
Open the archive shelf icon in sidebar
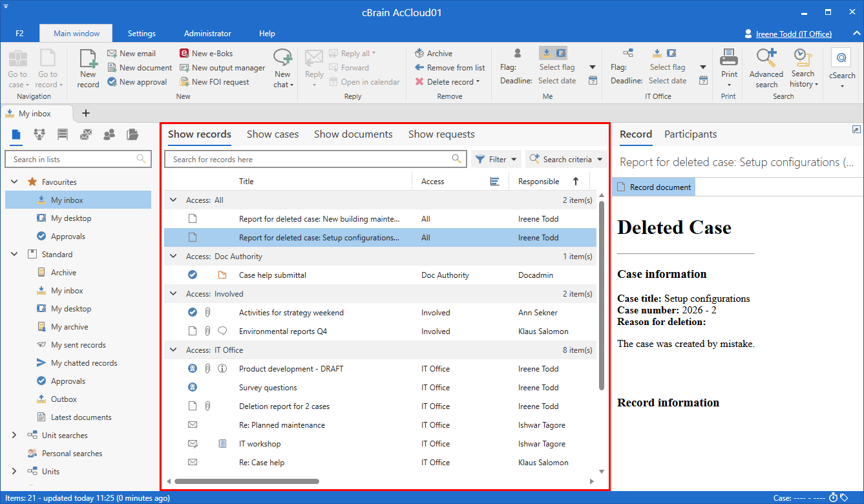[x=63, y=134]
